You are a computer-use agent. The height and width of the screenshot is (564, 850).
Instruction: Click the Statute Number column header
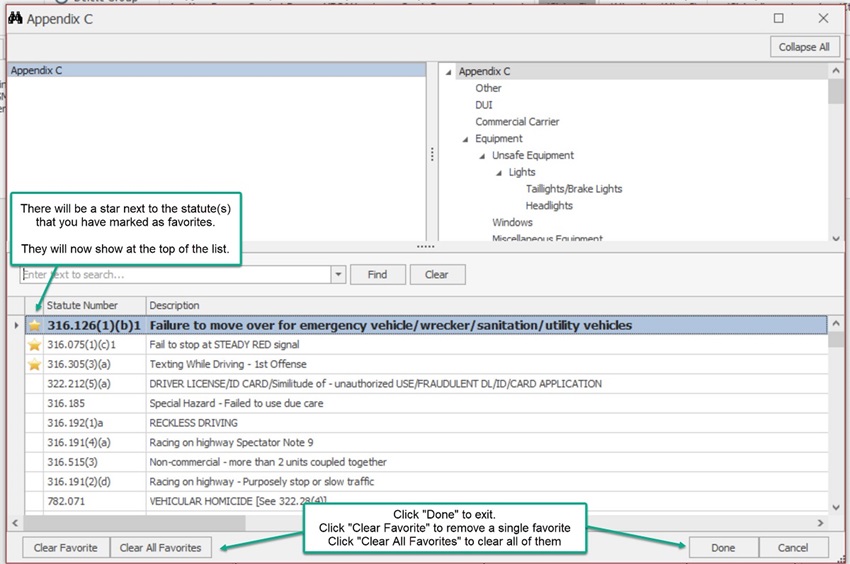82,305
